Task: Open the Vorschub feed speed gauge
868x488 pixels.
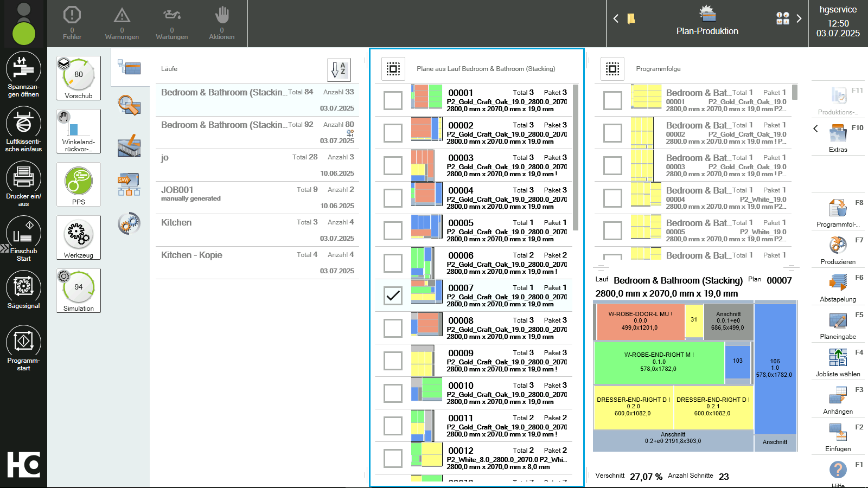Action: (79, 78)
